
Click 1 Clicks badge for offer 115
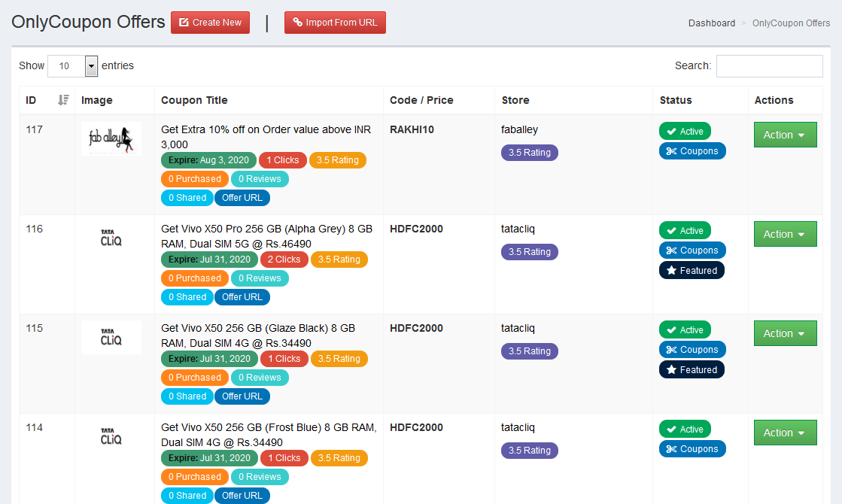tap(284, 359)
